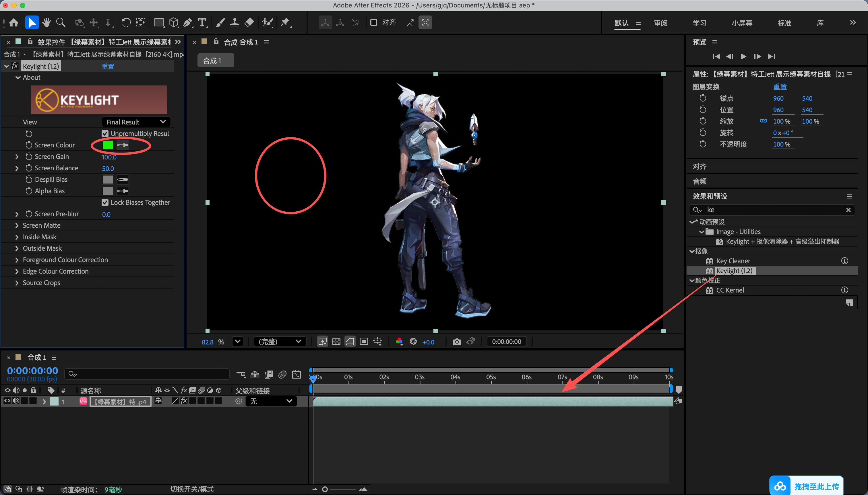
Task: Click 重置 next to Keylight effect
Action: tap(108, 66)
